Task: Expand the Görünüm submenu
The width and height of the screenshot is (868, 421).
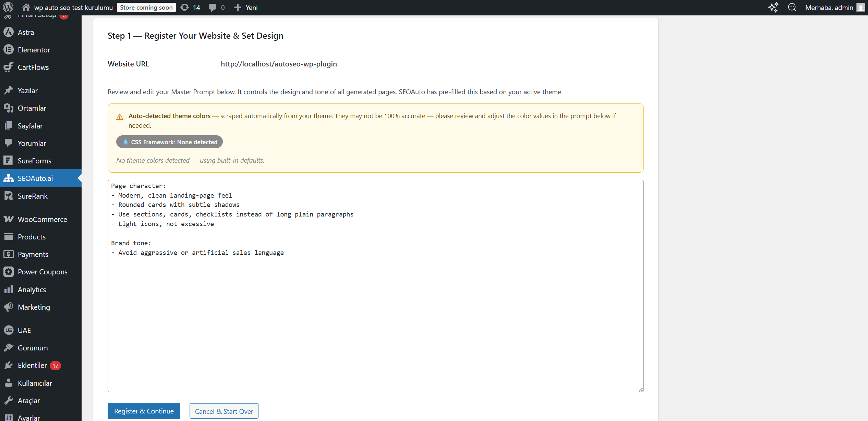Action: [33, 348]
